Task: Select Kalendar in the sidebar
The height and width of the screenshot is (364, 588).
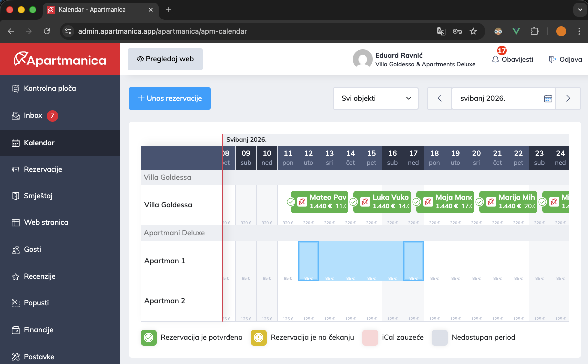Action: pyautogui.click(x=60, y=143)
